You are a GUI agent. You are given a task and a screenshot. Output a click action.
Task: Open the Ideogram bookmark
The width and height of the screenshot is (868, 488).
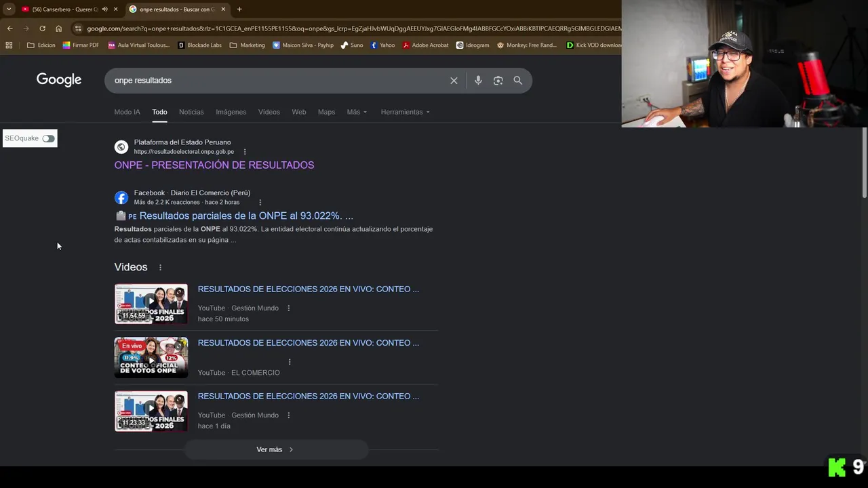coord(473,45)
